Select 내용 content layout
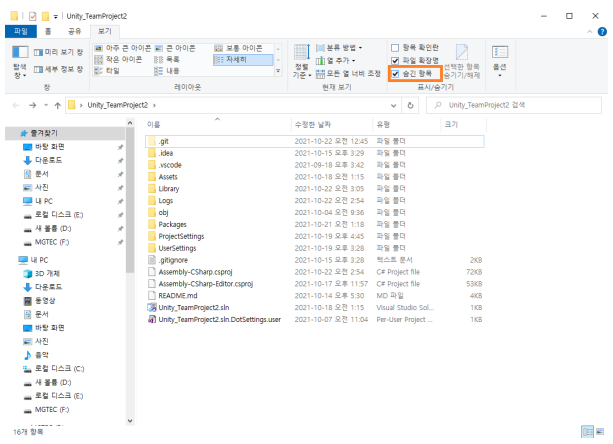This screenshot has height=444, width=613. [167, 71]
